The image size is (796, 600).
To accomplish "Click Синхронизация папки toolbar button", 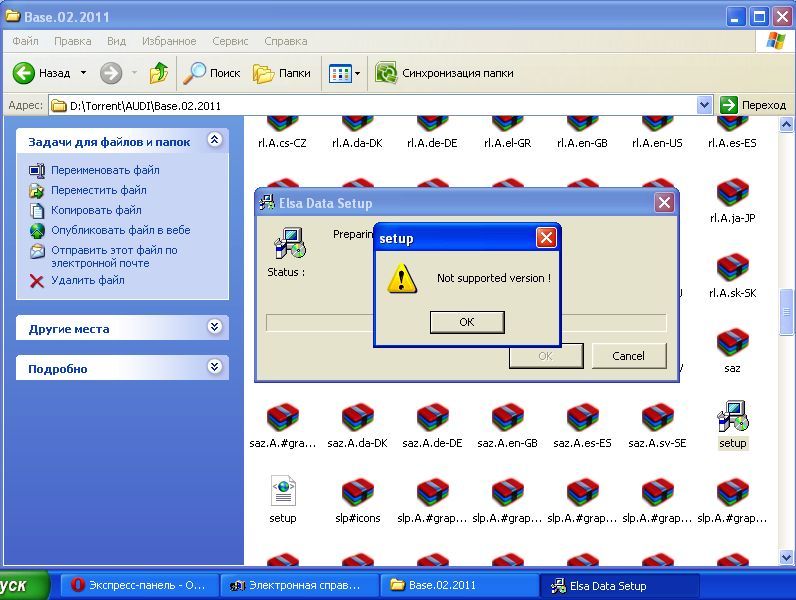I will [x=445, y=73].
